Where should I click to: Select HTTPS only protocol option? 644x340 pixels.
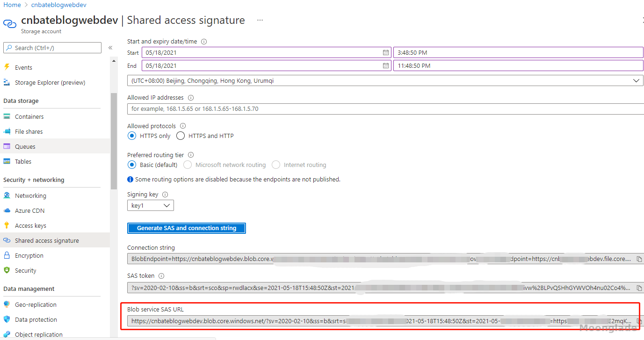coord(132,136)
